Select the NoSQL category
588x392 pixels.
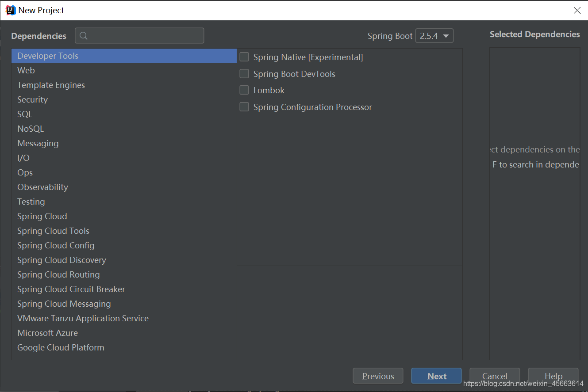[x=124, y=129]
